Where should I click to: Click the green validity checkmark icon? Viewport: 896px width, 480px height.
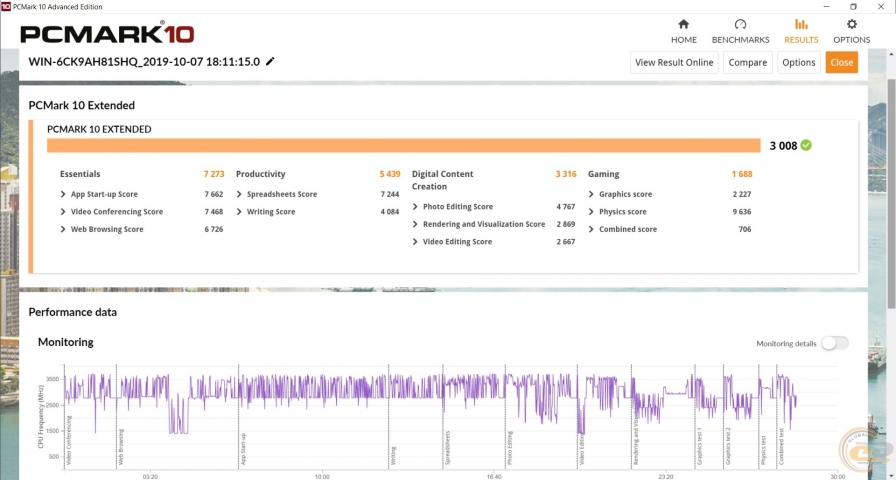806,145
